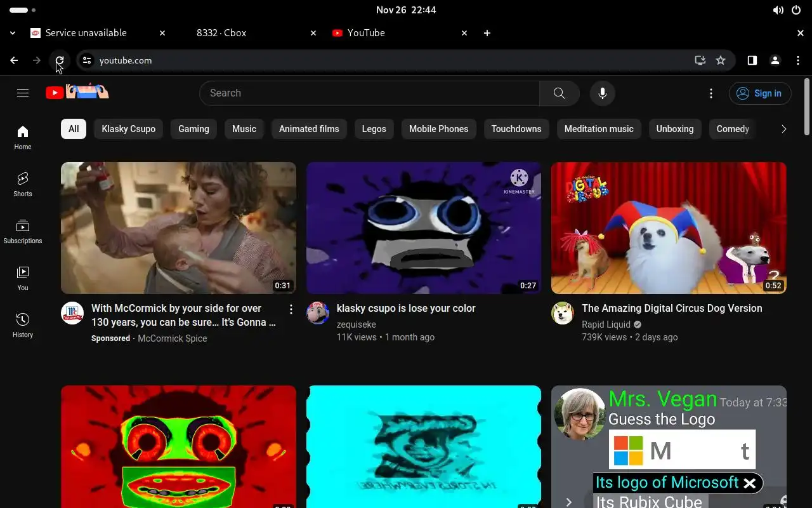Filter by Touchdowns chip

coord(516,129)
